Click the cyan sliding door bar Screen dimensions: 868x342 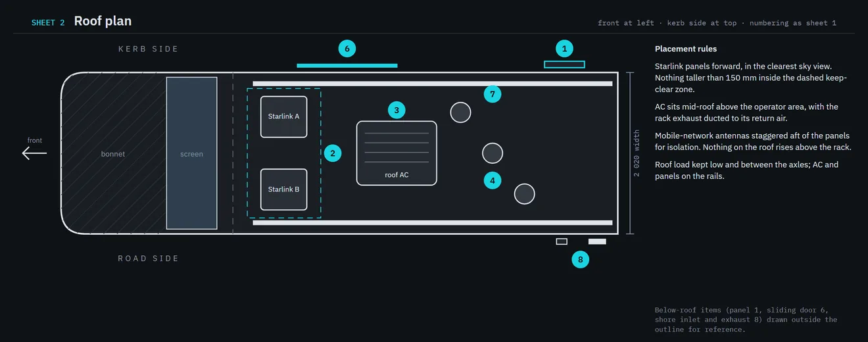pyautogui.click(x=347, y=66)
